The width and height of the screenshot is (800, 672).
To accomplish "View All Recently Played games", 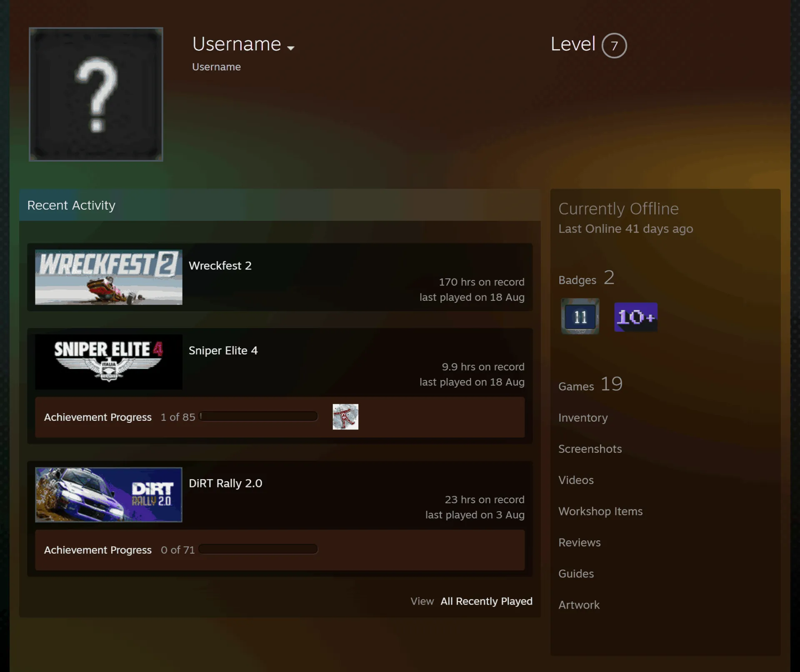I will (x=486, y=601).
